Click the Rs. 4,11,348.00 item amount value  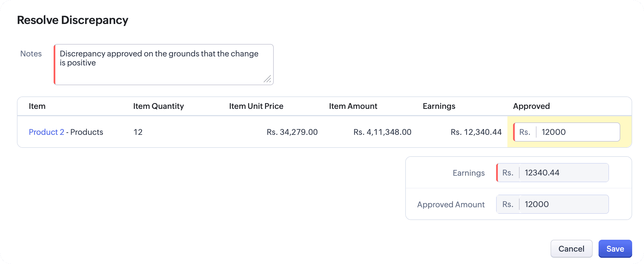[382, 132]
